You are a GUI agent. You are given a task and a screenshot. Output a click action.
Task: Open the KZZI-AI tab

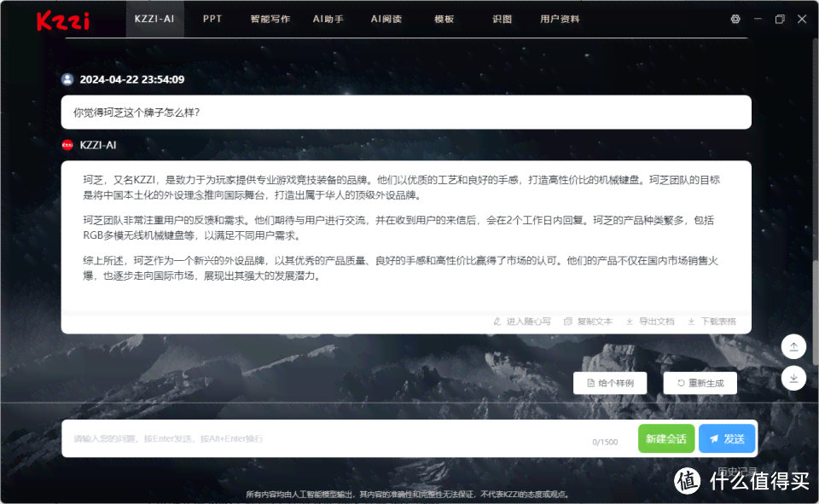(154, 19)
